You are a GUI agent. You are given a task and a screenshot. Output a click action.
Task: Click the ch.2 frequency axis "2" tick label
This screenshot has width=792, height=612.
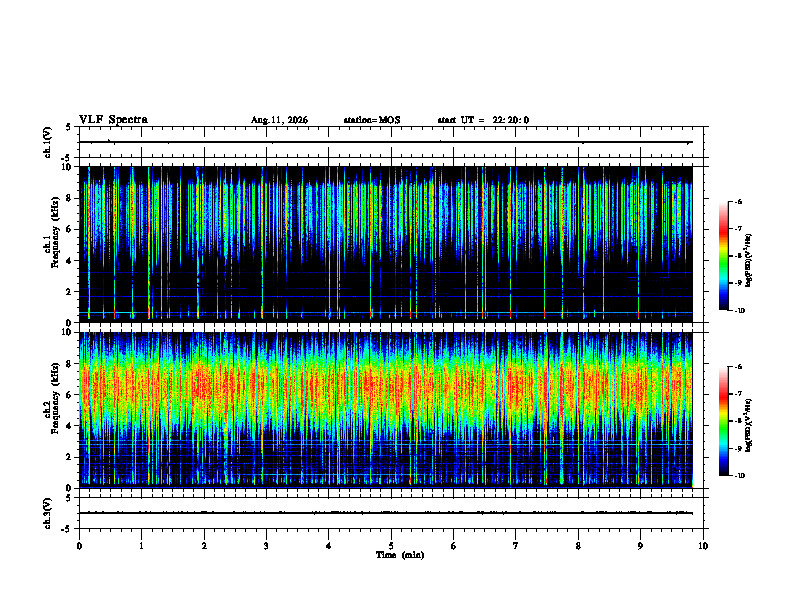tap(70, 457)
